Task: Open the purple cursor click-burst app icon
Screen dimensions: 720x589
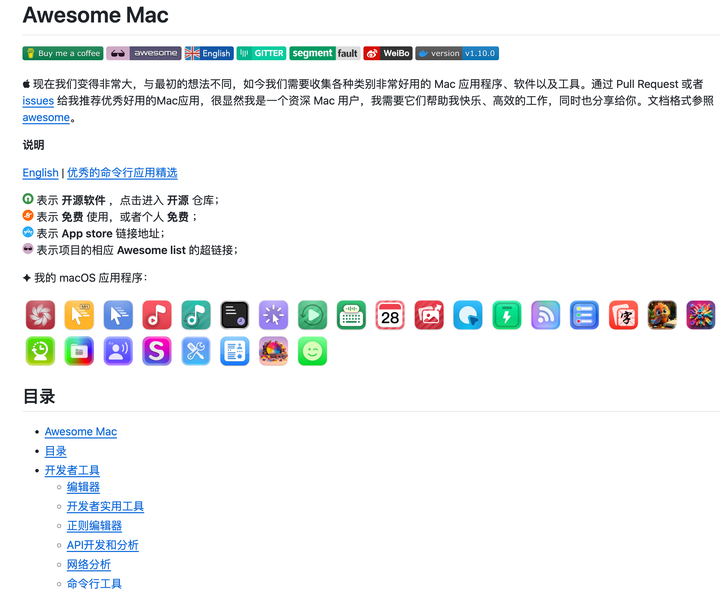Action: (x=274, y=315)
